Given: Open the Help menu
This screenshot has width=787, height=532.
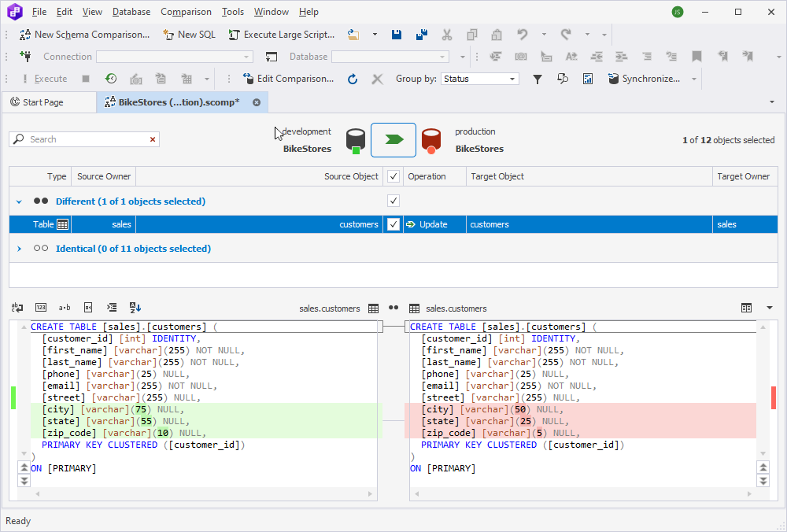Looking at the screenshot, I should (309, 12).
